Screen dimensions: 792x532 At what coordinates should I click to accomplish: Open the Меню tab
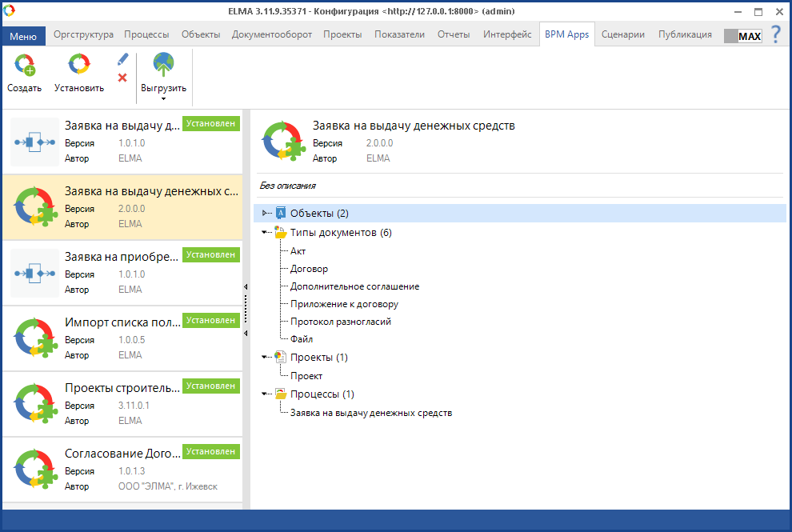(x=24, y=36)
